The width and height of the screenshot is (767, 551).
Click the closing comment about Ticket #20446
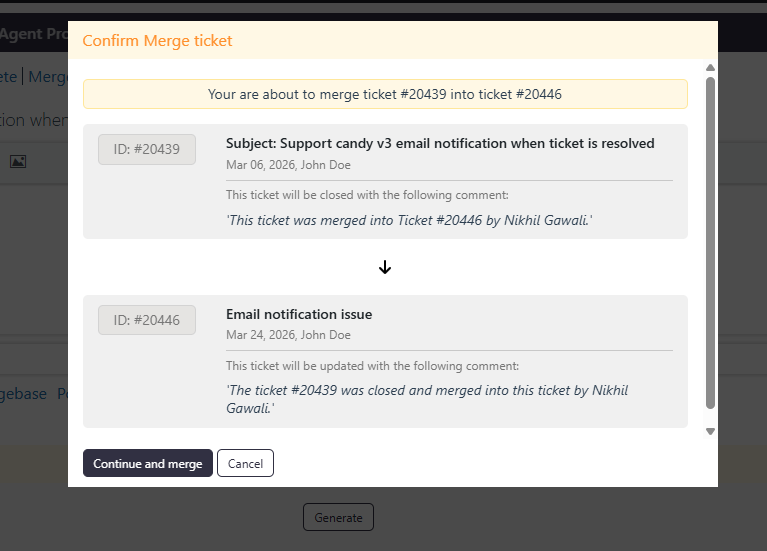tap(409, 219)
